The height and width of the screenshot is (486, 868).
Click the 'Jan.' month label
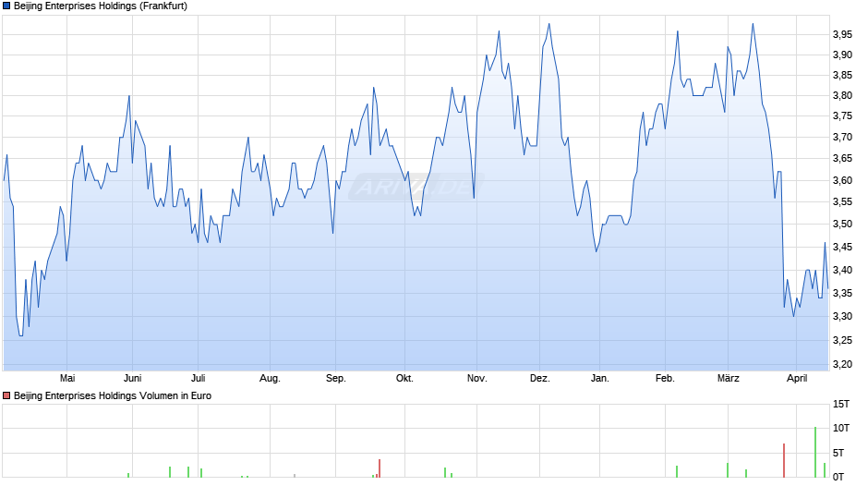pos(599,378)
